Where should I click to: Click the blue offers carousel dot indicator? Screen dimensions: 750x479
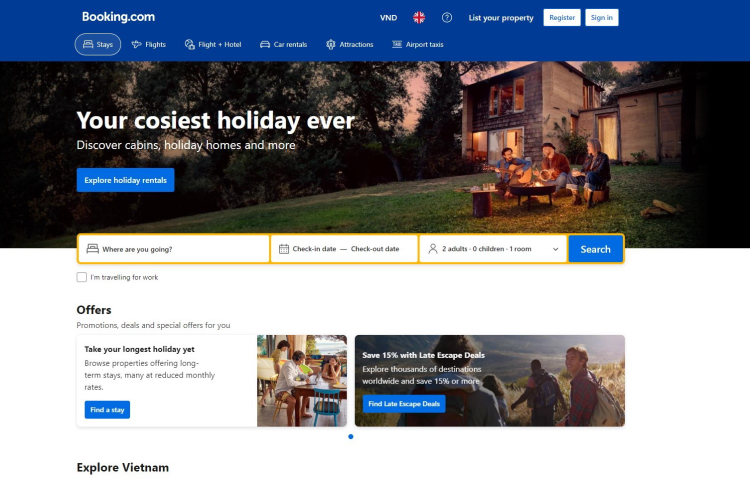[351, 436]
